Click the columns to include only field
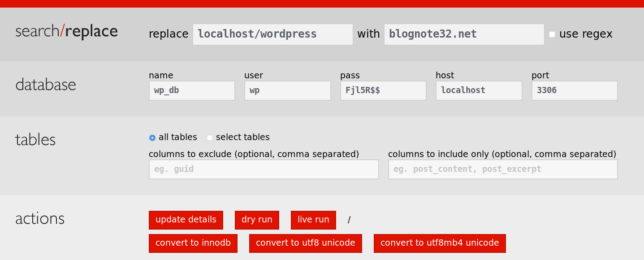The width and height of the screenshot is (644, 260). 503,169
